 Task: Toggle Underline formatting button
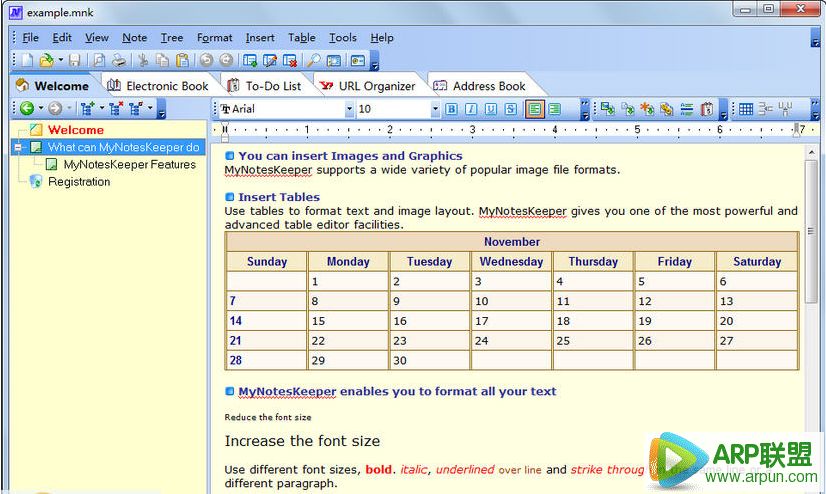click(489, 109)
